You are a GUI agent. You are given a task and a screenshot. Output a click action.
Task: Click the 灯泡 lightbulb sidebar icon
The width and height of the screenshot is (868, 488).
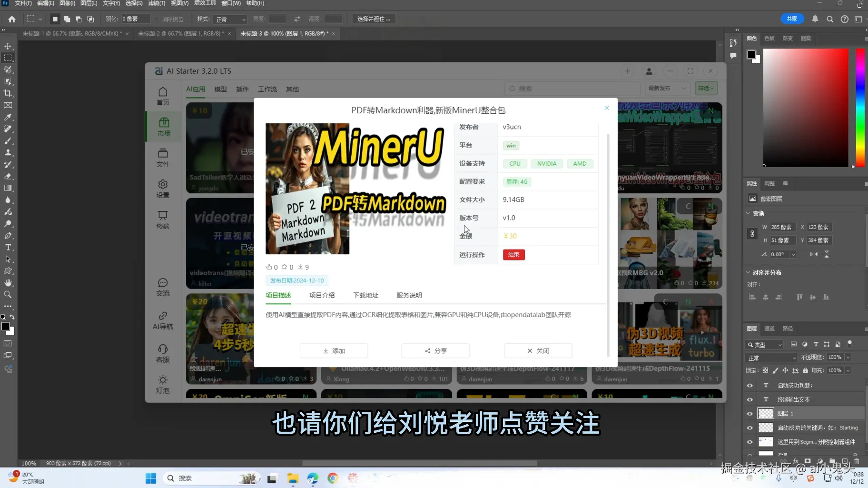(x=163, y=384)
